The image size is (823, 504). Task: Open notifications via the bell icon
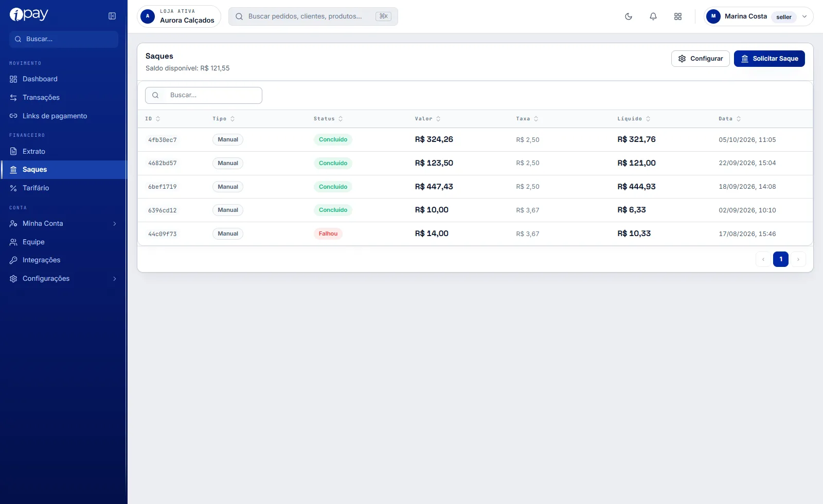point(653,16)
